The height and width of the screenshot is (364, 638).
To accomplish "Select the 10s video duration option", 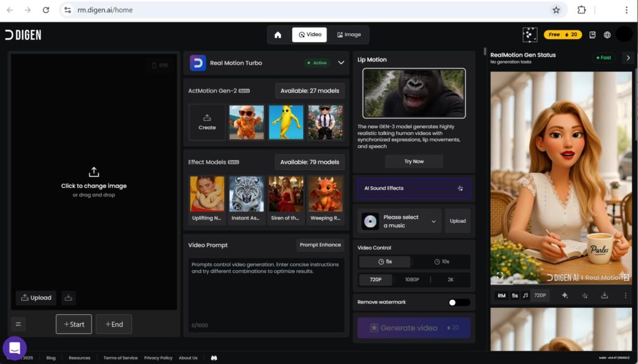I will (442, 262).
